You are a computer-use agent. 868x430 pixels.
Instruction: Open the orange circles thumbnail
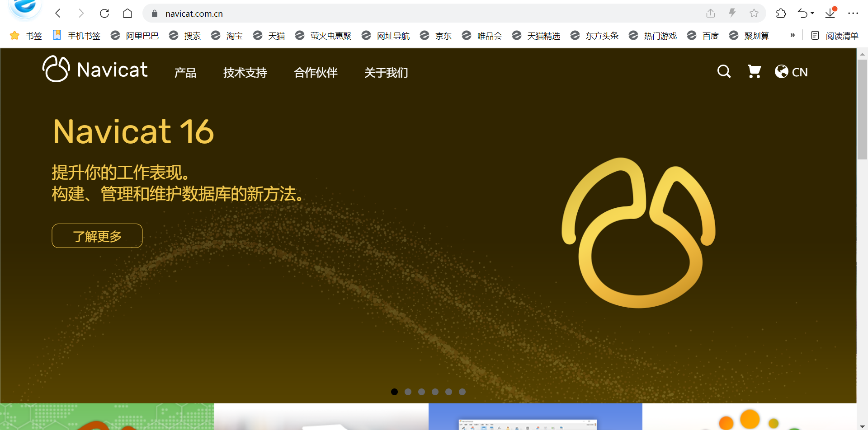750,416
